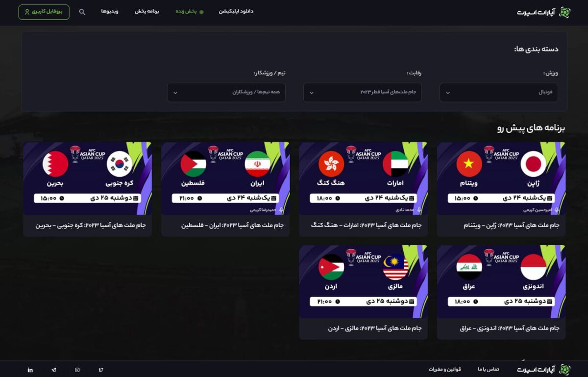
Task: Expand the تیم / ورزشکار dropdown
Action: point(226,93)
